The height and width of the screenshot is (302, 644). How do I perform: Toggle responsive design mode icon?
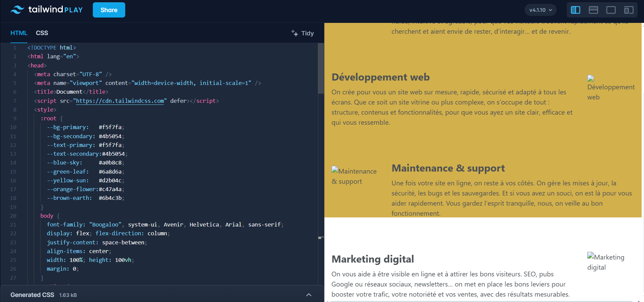[x=628, y=10]
